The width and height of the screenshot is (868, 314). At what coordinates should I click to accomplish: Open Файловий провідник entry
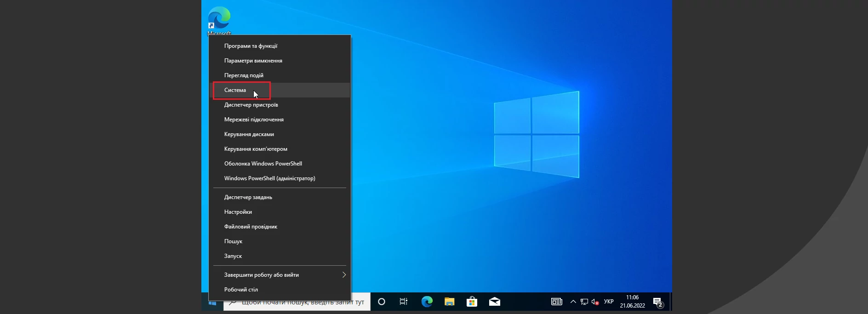(280, 227)
